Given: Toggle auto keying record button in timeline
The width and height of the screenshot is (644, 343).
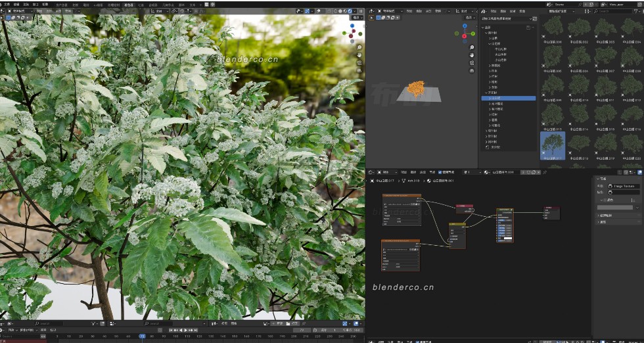Looking at the screenshot, I should tap(160, 331).
